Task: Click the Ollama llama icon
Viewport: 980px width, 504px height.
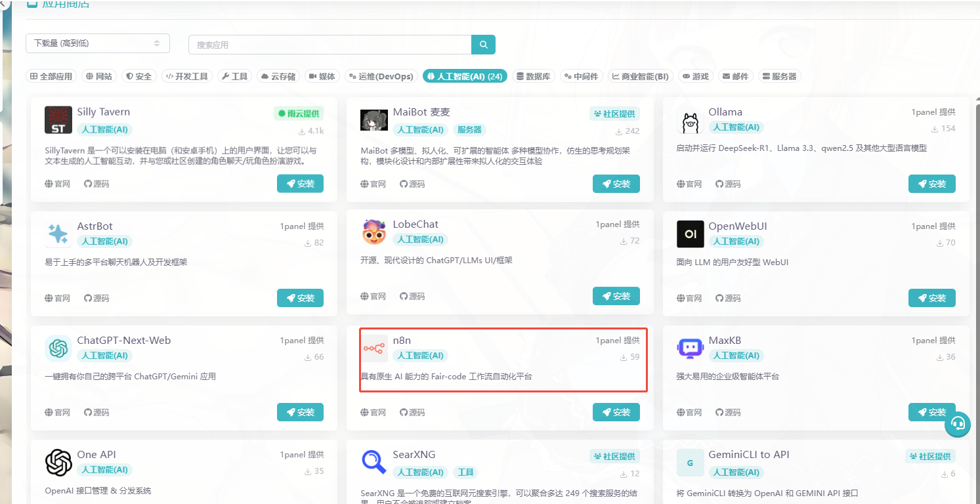Action: click(690, 121)
